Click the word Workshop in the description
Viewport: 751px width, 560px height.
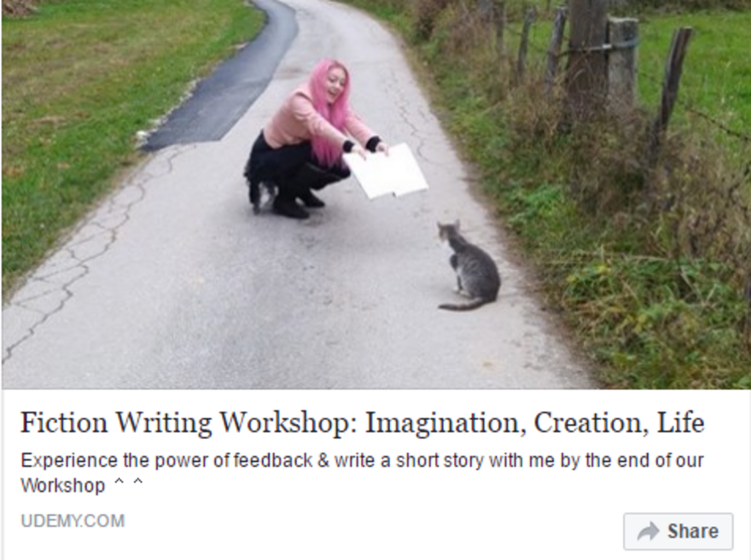63,485
